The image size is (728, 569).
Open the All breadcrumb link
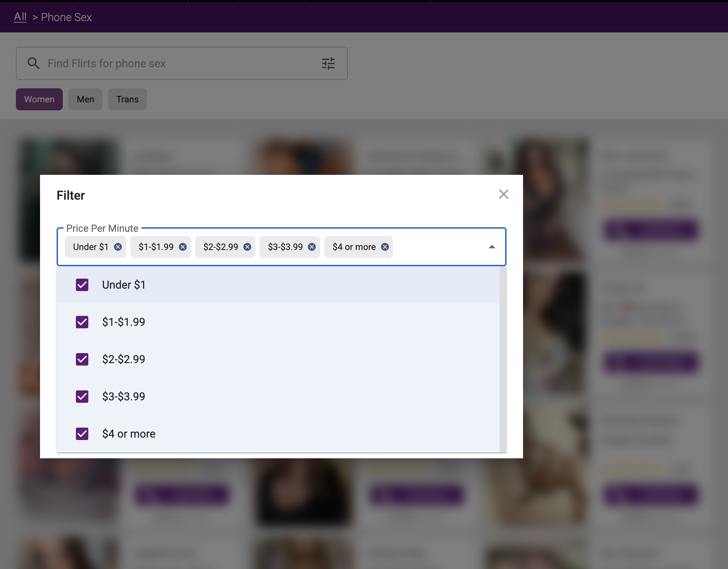tap(20, 17)
